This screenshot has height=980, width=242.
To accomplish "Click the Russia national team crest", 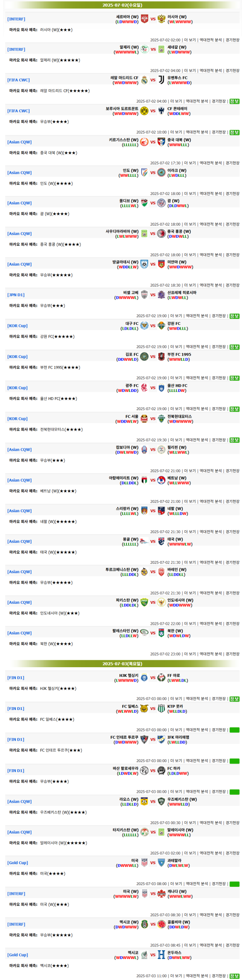I will coord(161,19).
